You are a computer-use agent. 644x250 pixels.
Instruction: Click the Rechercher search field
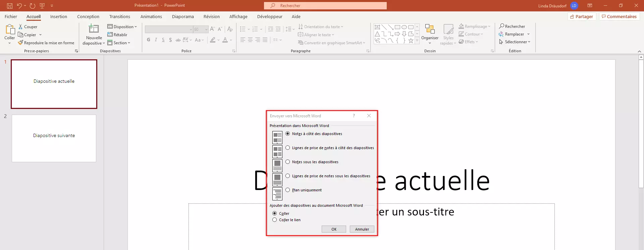click(x=325, y=6)
